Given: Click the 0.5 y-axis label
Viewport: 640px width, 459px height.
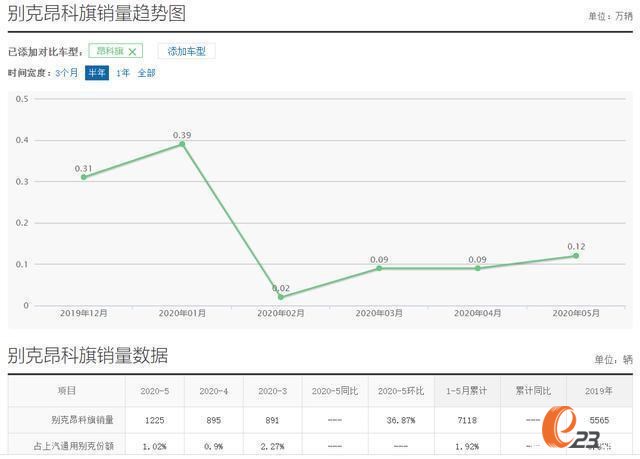Looking at the screenshot, I should pyautogui.click(x=22, y=99).
